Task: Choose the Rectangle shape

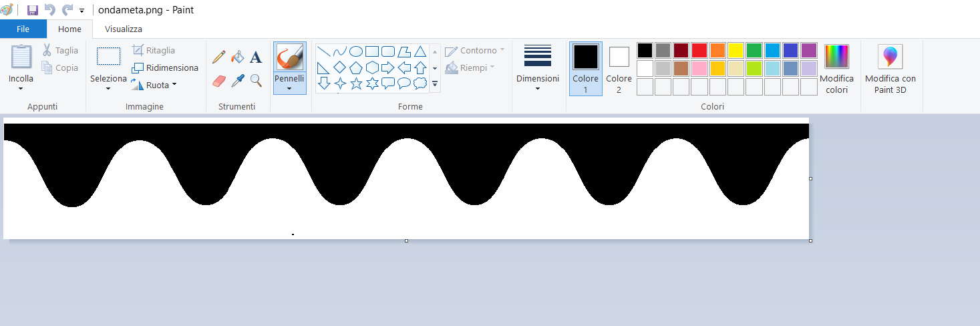Action: point(372,51)
